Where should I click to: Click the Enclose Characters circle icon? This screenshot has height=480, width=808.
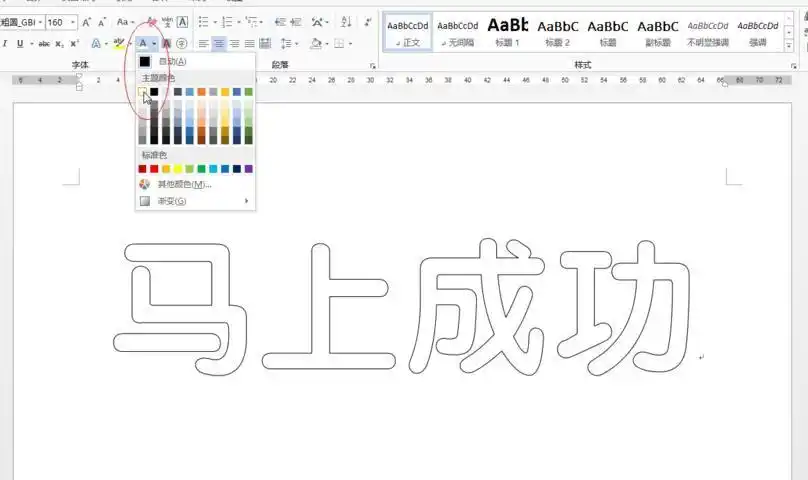point(181,44)
